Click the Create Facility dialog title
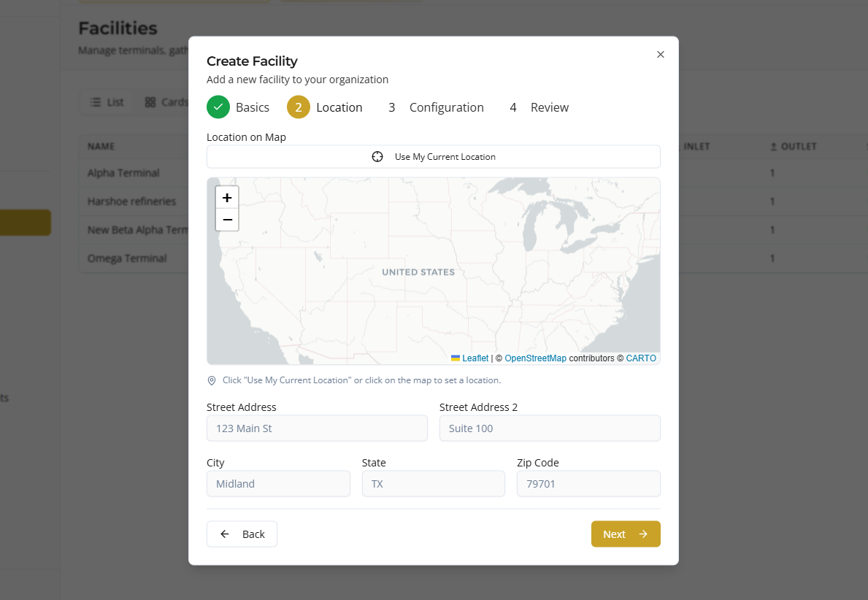This screenshot has width=868, height=600. (252, 61)
